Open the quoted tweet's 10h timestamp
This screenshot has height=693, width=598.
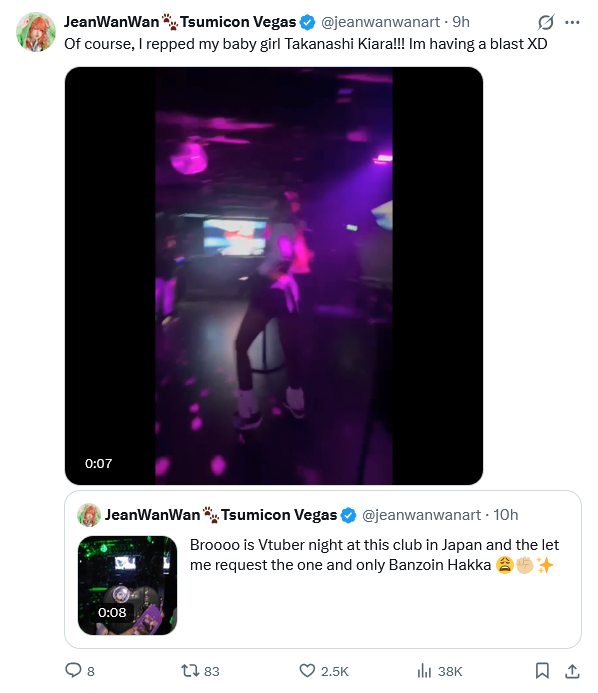tap(506, 515)
